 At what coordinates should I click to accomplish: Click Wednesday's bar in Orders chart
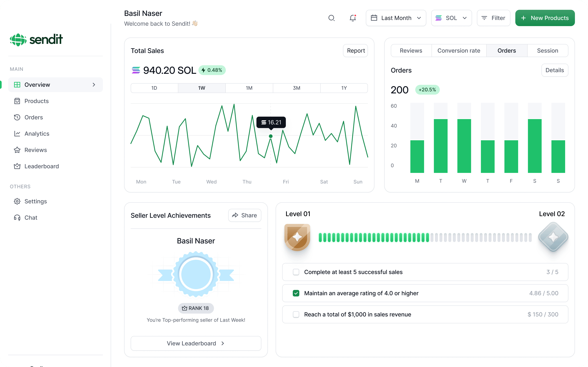click(464, 146)
